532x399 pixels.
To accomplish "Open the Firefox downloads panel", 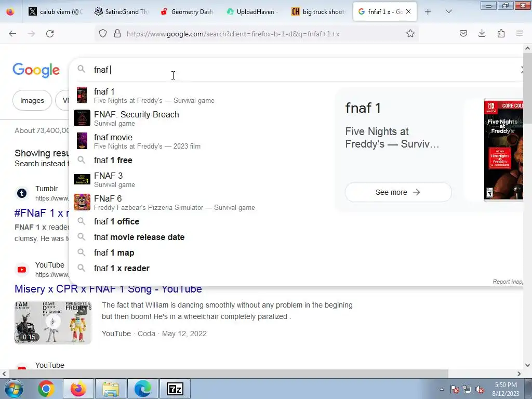I will click(482, 34).
